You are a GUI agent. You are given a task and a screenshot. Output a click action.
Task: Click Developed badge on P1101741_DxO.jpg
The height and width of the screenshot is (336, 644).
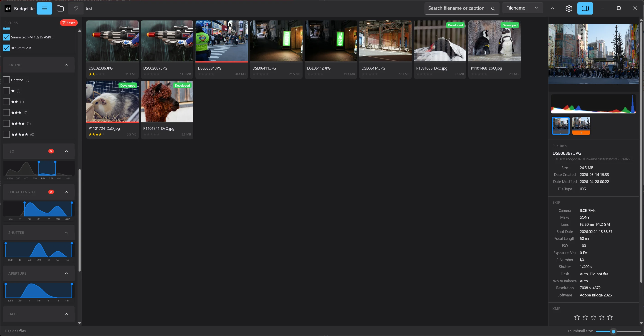tap(182, 85)
